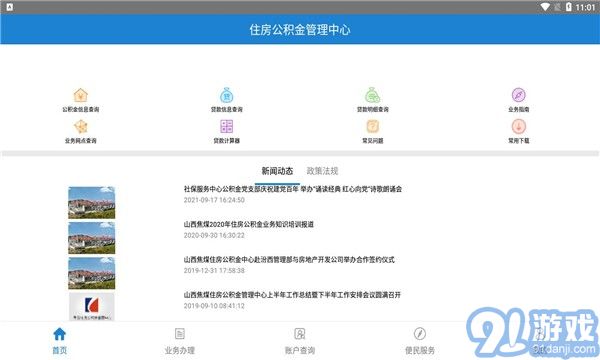Open 贷款信息查询 (loan info query)
The height and width of the screenshot is (360, 600).
(x=227, y=100)
